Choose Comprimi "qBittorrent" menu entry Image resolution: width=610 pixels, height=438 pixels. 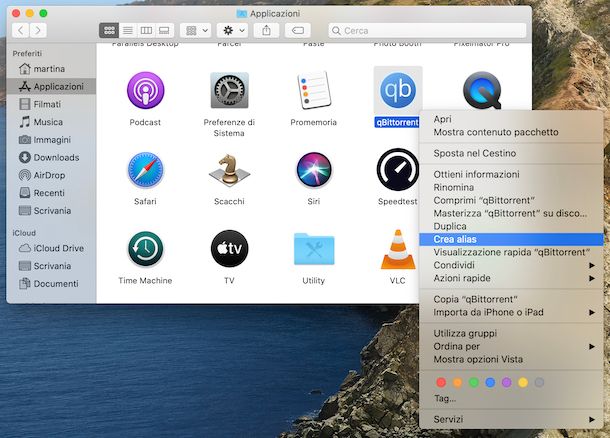511,200
